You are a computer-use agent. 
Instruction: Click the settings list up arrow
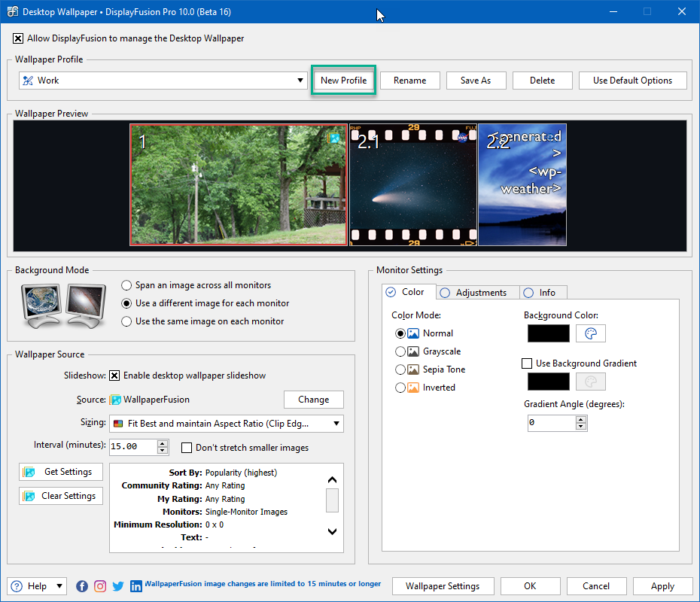pyautogui.click(x=332, y=480)
